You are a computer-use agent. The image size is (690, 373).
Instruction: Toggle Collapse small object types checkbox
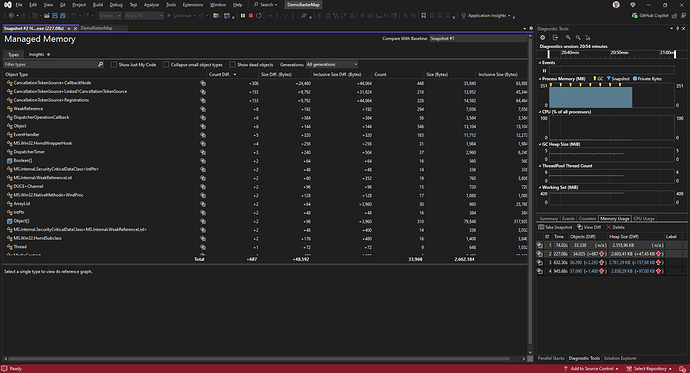[166, 65]
